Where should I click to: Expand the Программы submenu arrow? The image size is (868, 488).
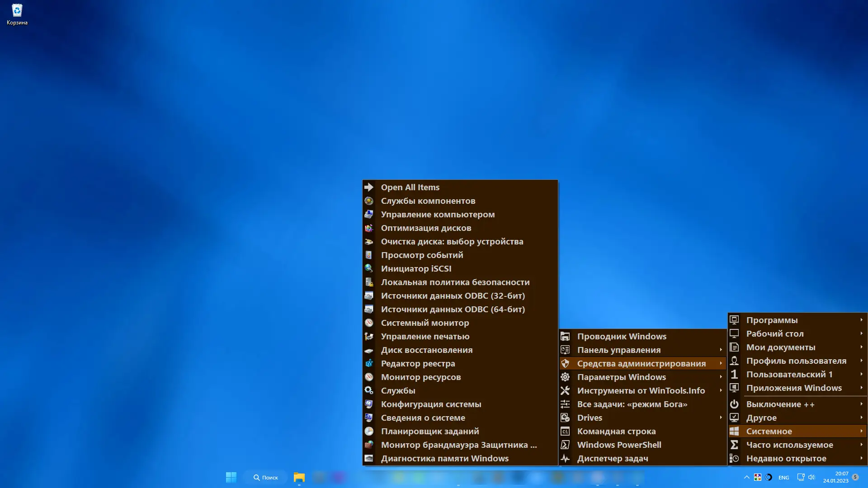point(861,320)
